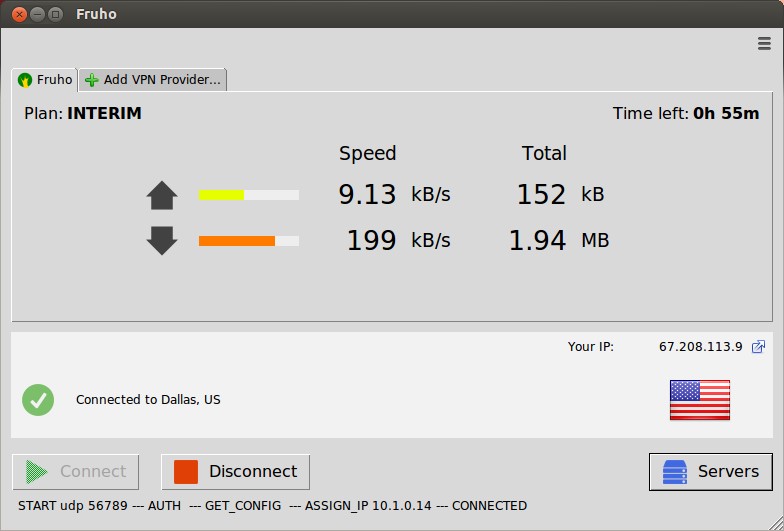The width and height of the screenshot is (784, 531).
Task: Switch to the Fruho tab
Action: pos(45,80)
